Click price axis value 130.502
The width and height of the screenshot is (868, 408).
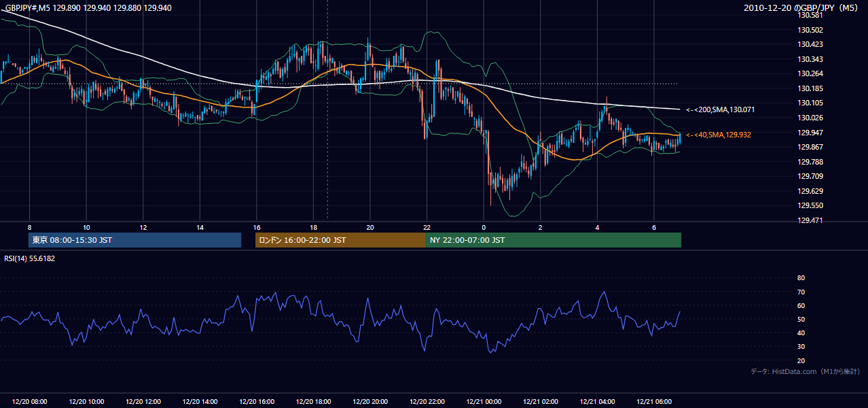pos(810,30)
